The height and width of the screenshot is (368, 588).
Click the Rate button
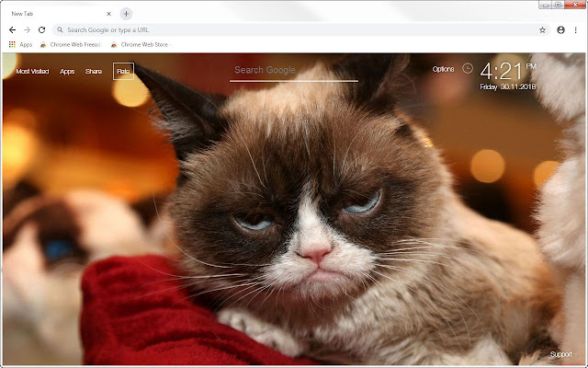point(123,72)
